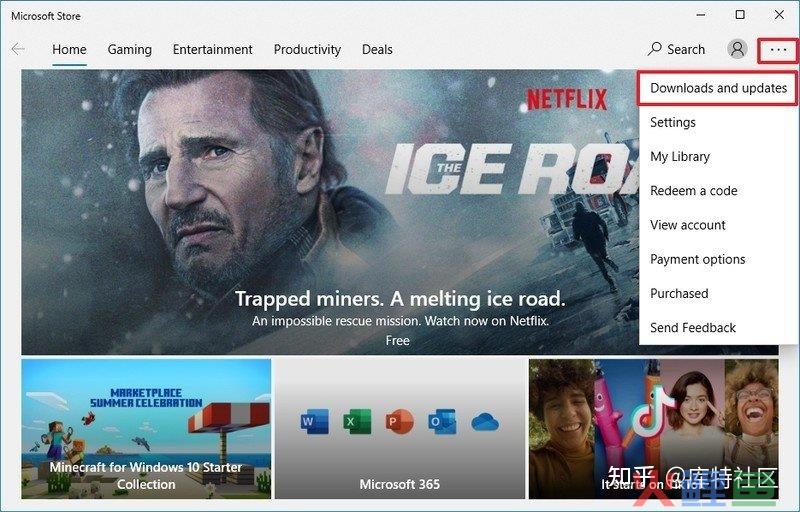
Task: Open The Ice Road Netflix banner
Action: (330, 212)
